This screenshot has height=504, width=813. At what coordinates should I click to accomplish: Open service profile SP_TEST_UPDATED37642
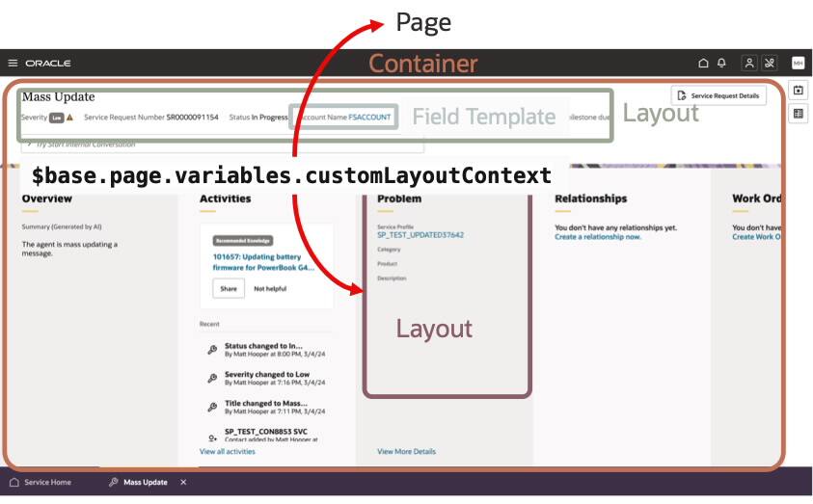click(420, 234)
